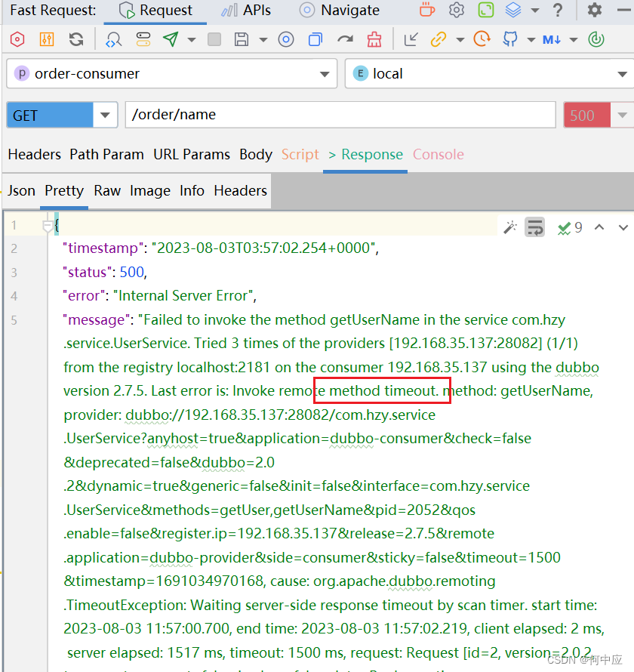Expand the GitHub icon dropdown arrow

[531, 40]
